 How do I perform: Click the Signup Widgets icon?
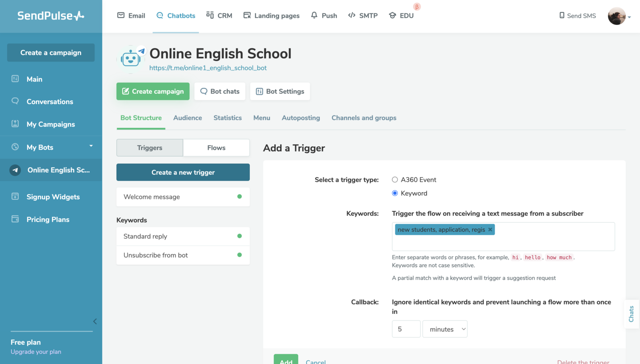(x=15, y=196)
